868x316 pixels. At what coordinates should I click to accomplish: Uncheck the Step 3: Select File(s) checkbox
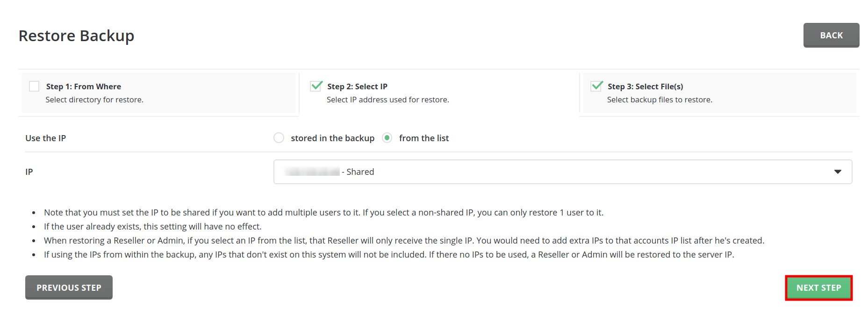point(596,86)
